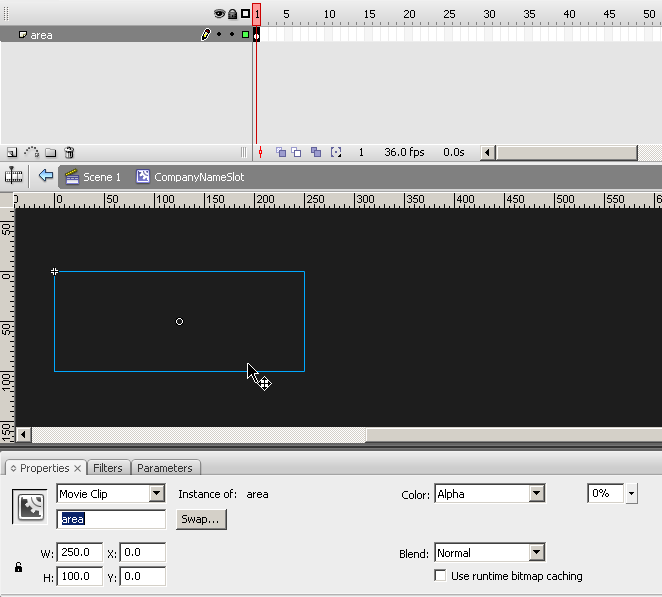Enable Use runtime bitmap caching checkbox
662x597 pixels.
click(440, 576)
